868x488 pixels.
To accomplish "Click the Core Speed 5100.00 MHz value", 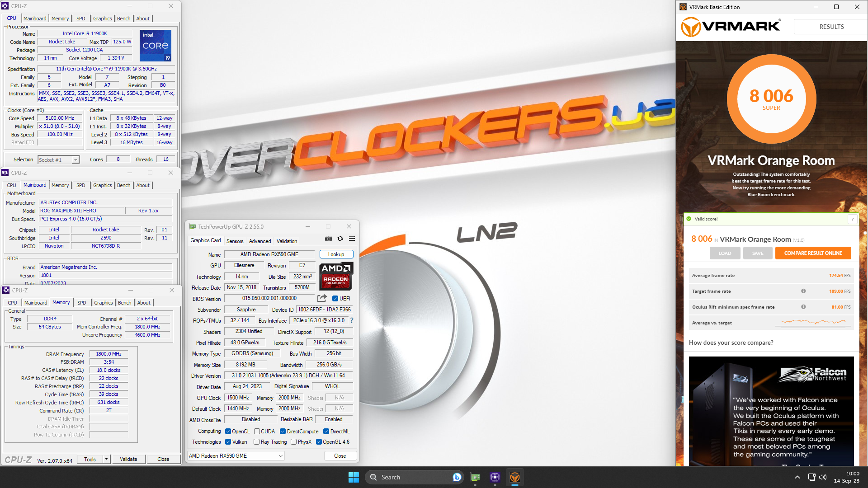I will tap(60, 118).
